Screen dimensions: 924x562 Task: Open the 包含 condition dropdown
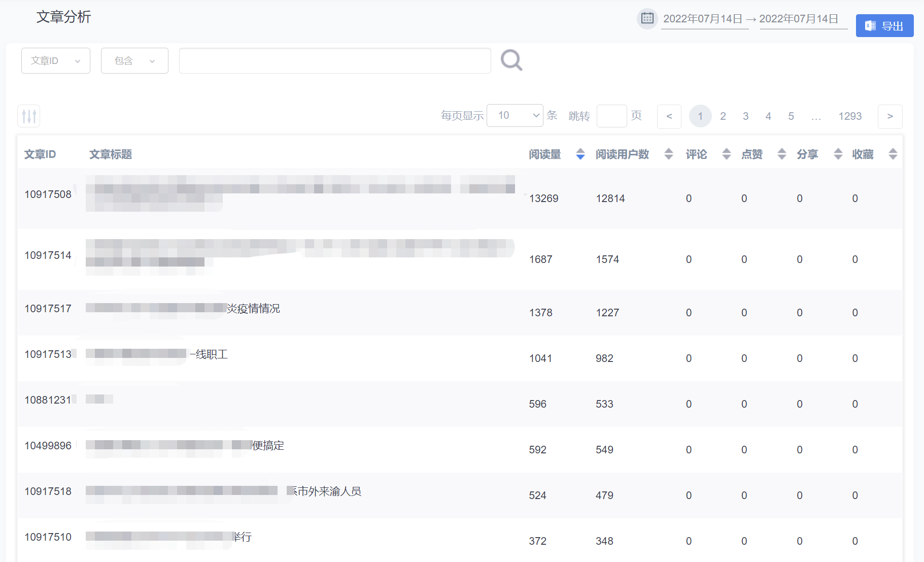coord(134,61)
